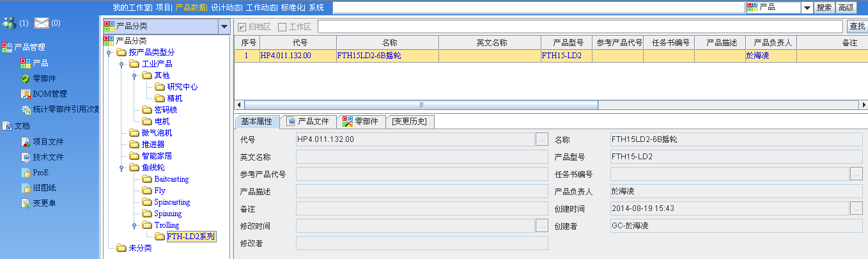Click the 搜索 button

tap(825, 8)
